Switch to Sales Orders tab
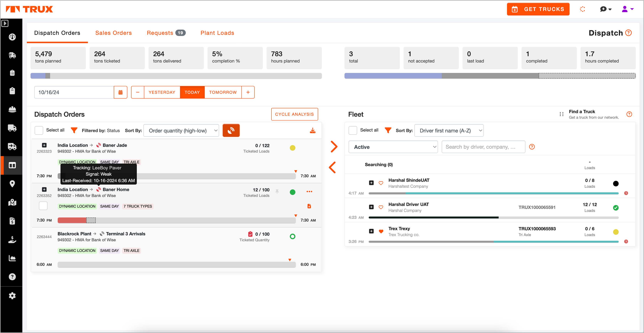 pos(113,33)
